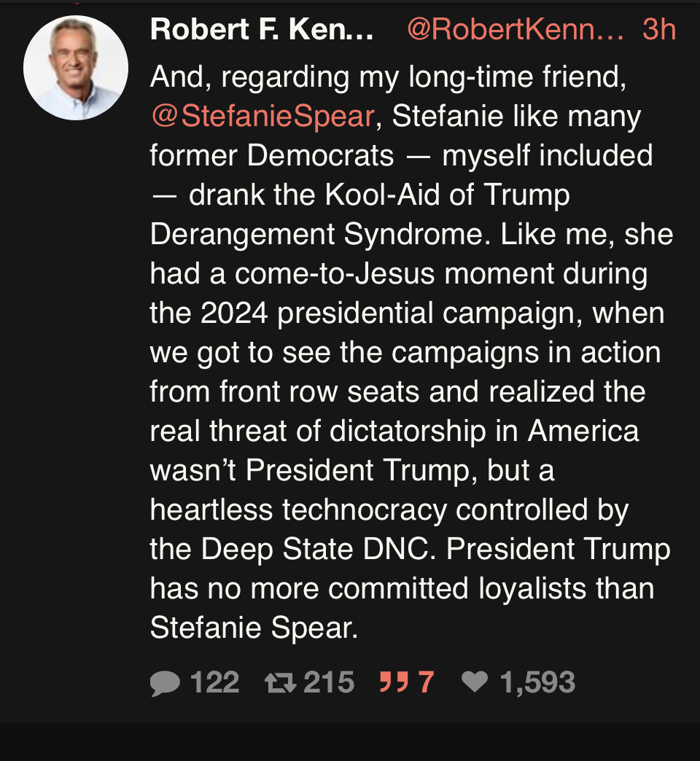Click the orange quote marks icon

pyautogui.click(x=394, y=683)
